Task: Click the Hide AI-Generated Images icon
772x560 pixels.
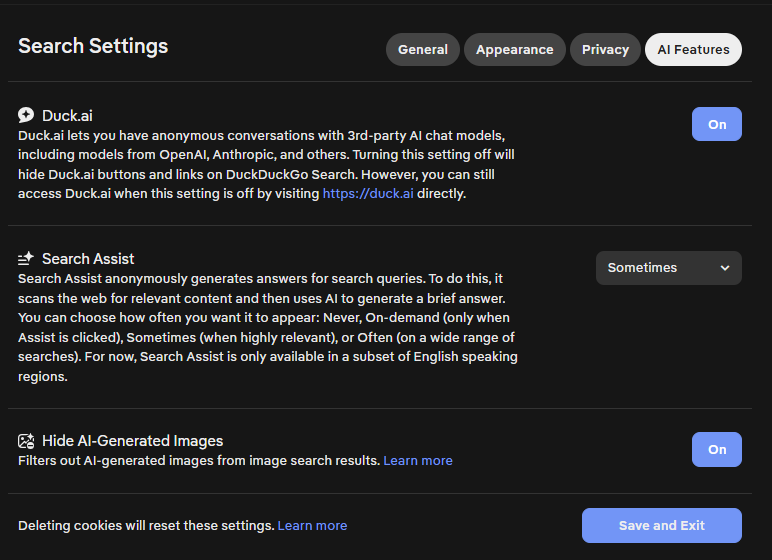Action: [x=26, y=441]
